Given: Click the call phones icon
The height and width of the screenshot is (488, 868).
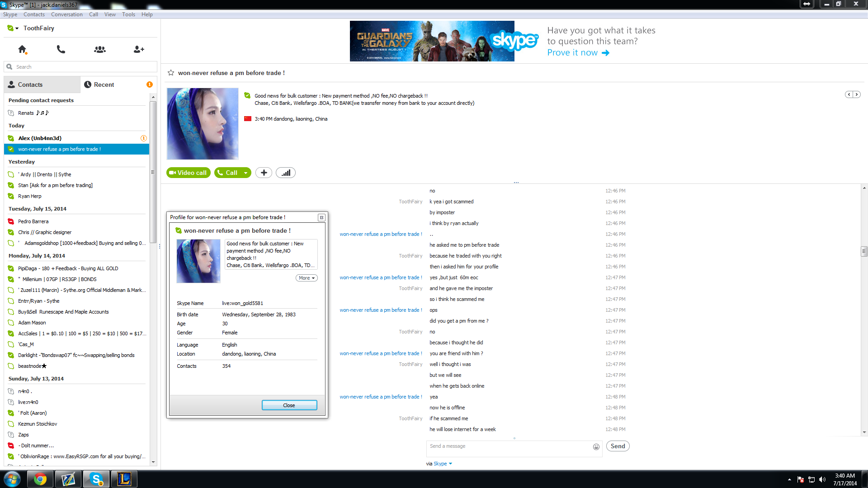Looking at the screenshot, I should tap(61, 49).
